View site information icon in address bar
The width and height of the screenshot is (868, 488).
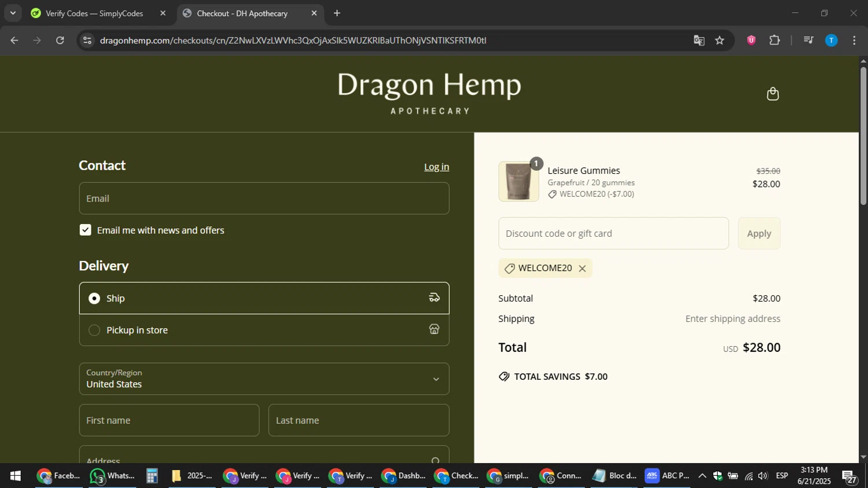[87, 41]
